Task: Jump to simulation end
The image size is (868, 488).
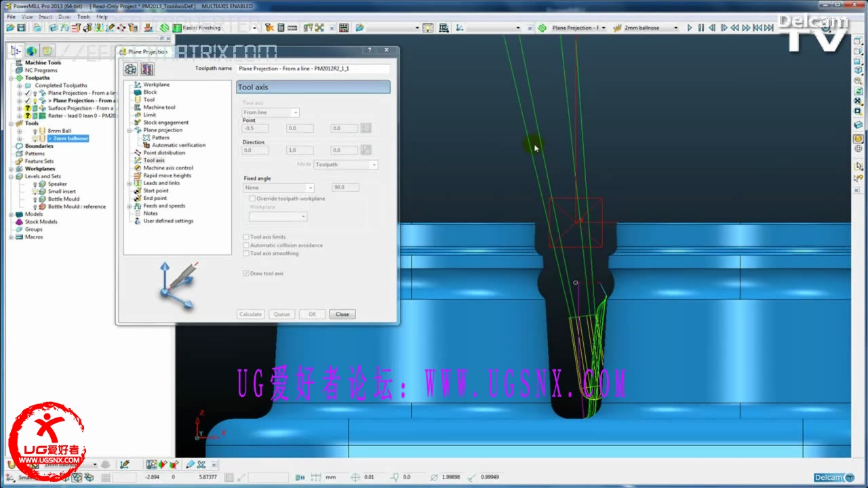Action: click(x=769, y=28)
